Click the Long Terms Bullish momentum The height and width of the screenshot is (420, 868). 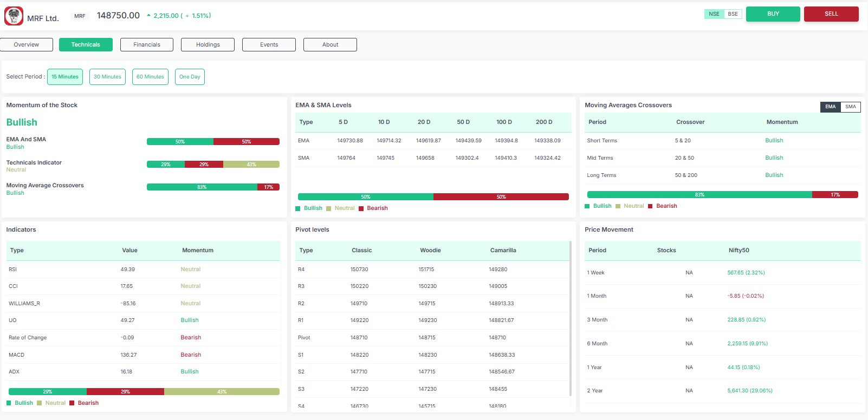point(774,175)
